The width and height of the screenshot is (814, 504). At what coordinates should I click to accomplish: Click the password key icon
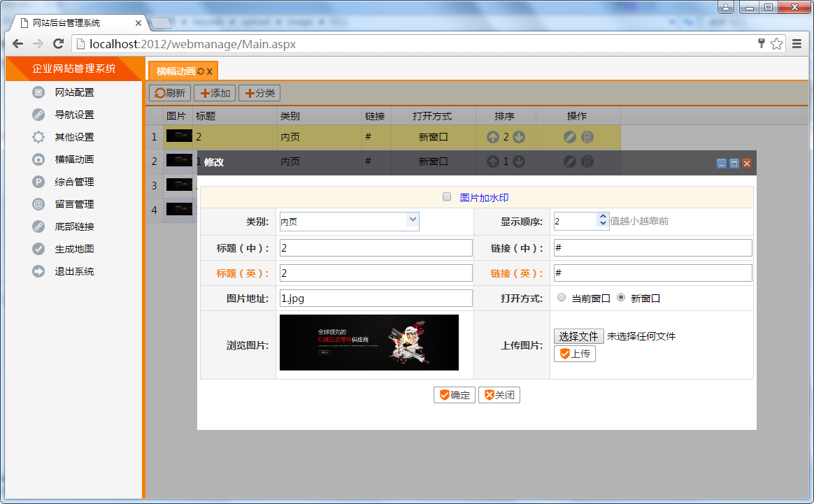[x=761, y=43]
